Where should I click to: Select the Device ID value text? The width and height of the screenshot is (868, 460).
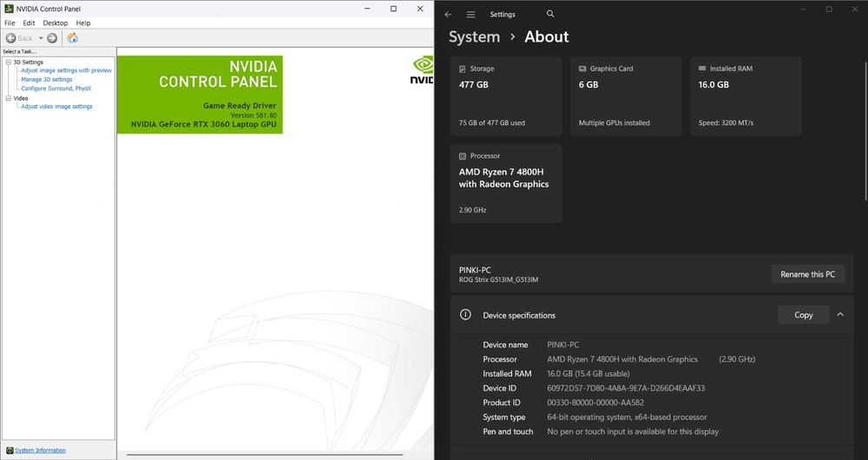(626, 388)
